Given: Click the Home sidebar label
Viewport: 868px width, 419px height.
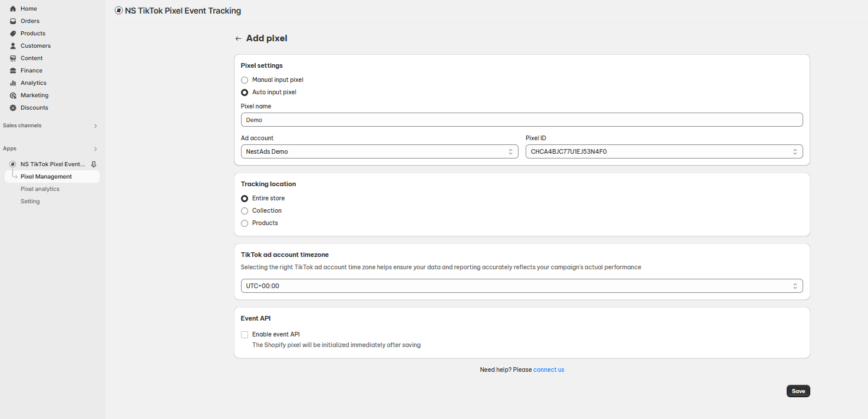Looking at the screenshot, I should pyautogui.click(x=29, y=9).
